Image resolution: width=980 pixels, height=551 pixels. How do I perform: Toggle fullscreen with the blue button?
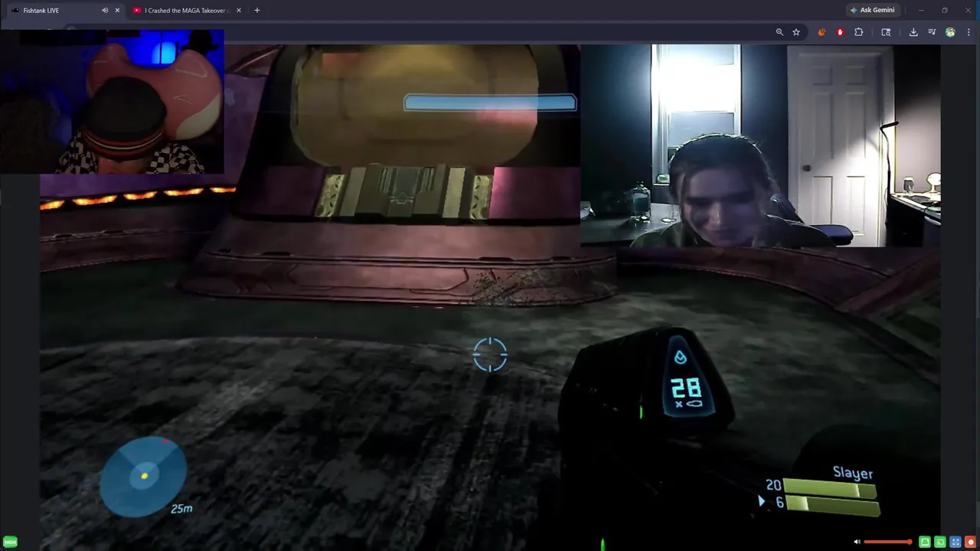[955, 542]
